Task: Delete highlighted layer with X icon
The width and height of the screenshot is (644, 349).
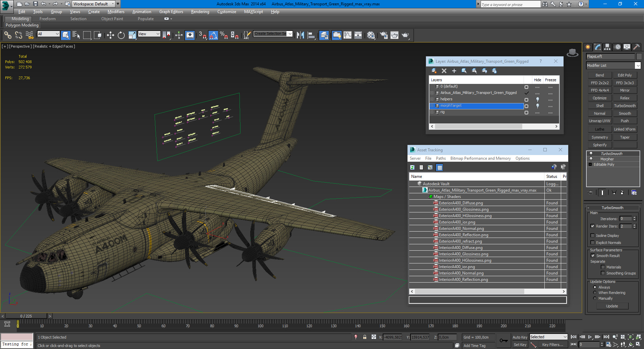Action: click(x=444, y=71)
